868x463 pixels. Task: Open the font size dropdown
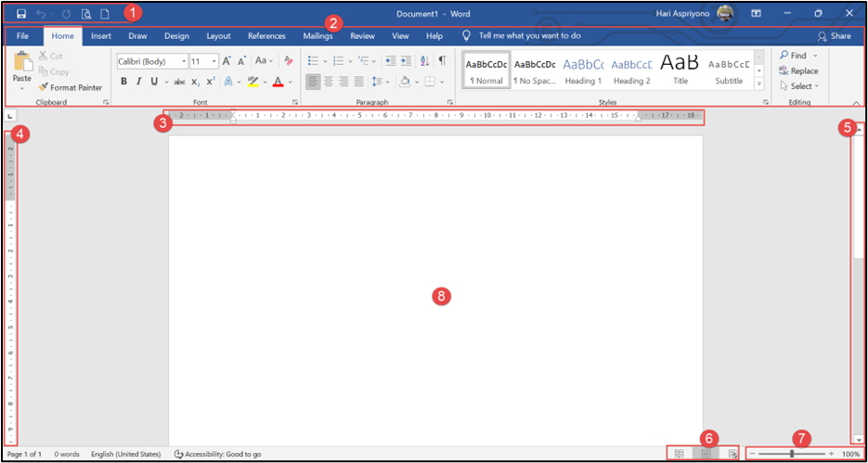pos(215,61)
